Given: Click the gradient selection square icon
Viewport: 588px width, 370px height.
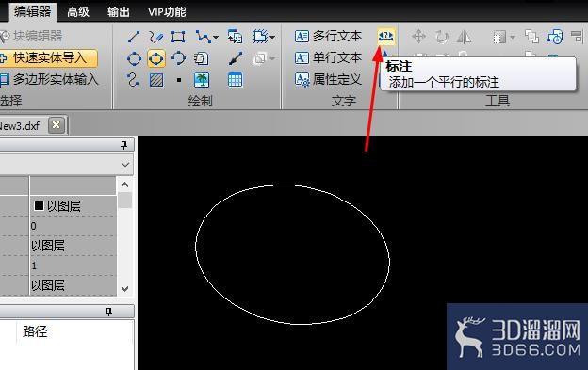Looking at the screenshot, I should coord(499,37).
